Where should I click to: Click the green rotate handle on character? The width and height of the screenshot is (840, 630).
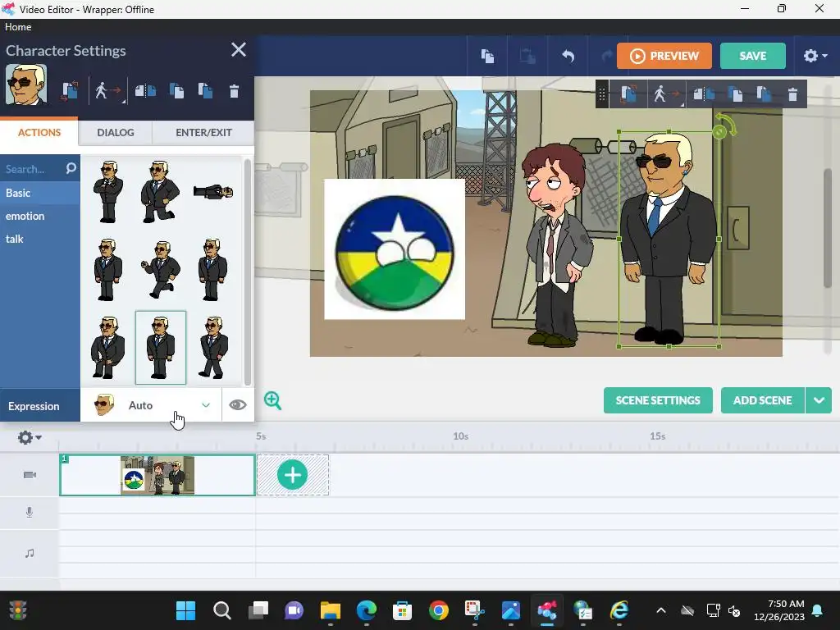719,131
